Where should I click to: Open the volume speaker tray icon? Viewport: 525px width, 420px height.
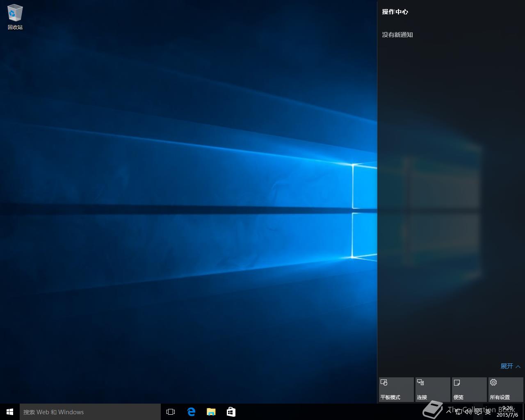(x=468, y=412)
